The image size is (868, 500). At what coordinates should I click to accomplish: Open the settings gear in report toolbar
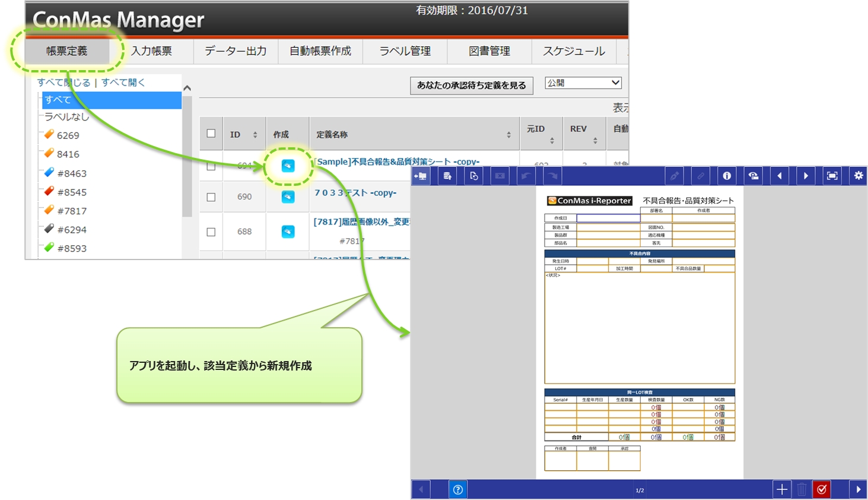(858, 176)
